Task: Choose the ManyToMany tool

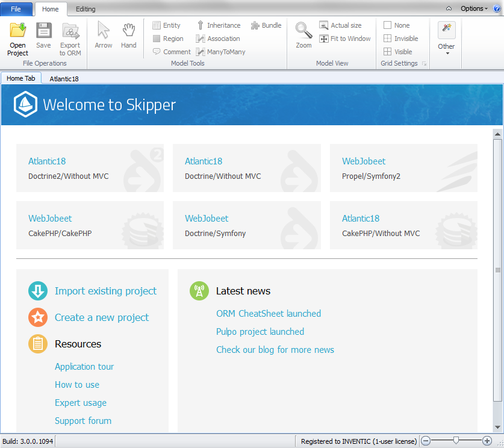Action: [x=220, y=52]
